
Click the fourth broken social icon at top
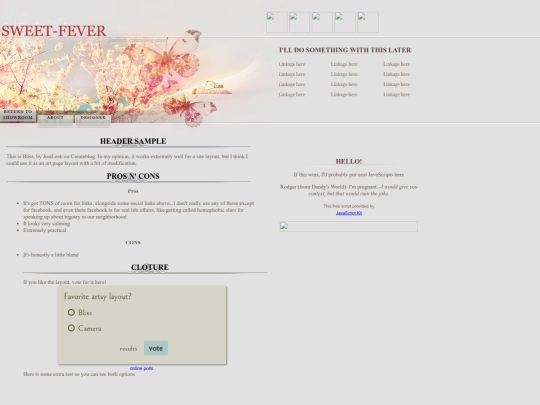click(x=345, y=22)
